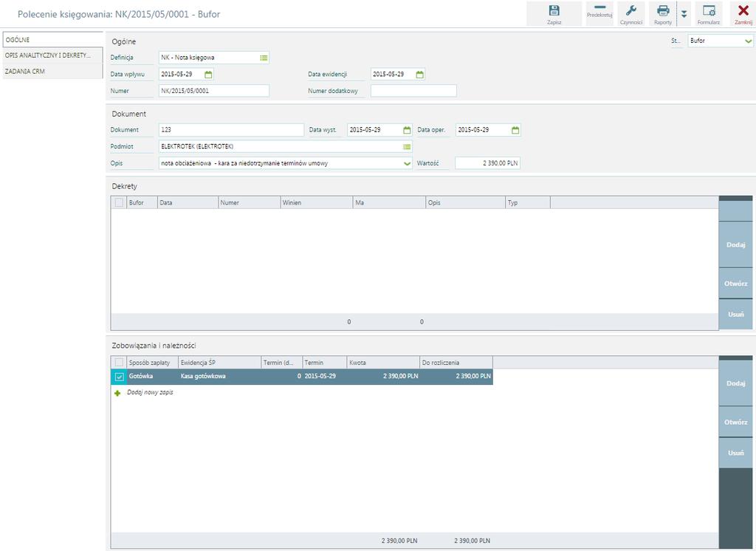Click Otwórz in Zobowiązania i należności
Screen dimensions: 756x551
click(736, 422)
